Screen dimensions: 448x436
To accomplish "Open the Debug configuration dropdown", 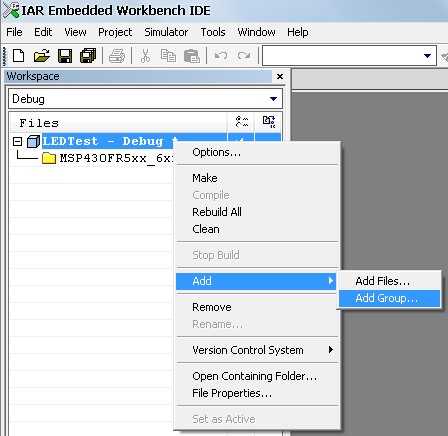I will tap(273, 99).
